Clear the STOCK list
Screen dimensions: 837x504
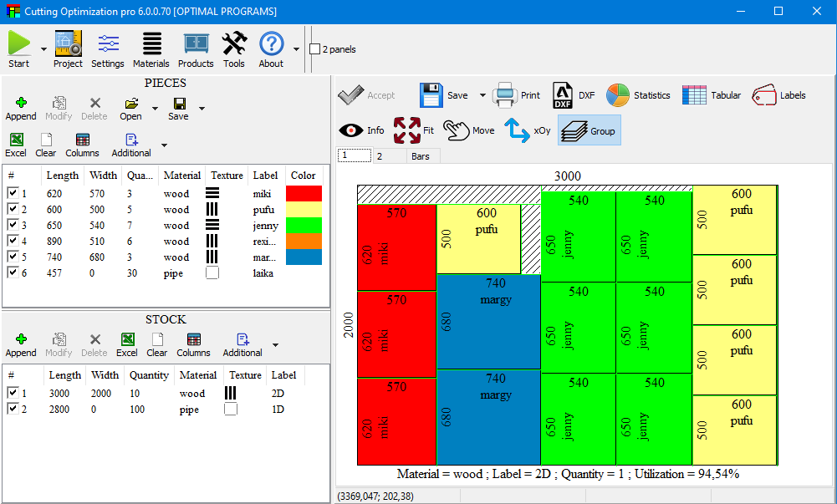pyautogui.click(x=157, y=345)
